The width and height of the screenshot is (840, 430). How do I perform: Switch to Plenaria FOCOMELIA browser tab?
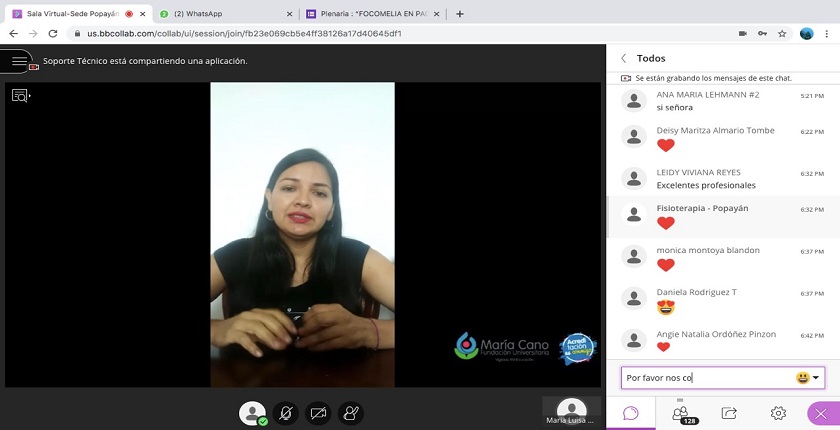coord(372,14)
